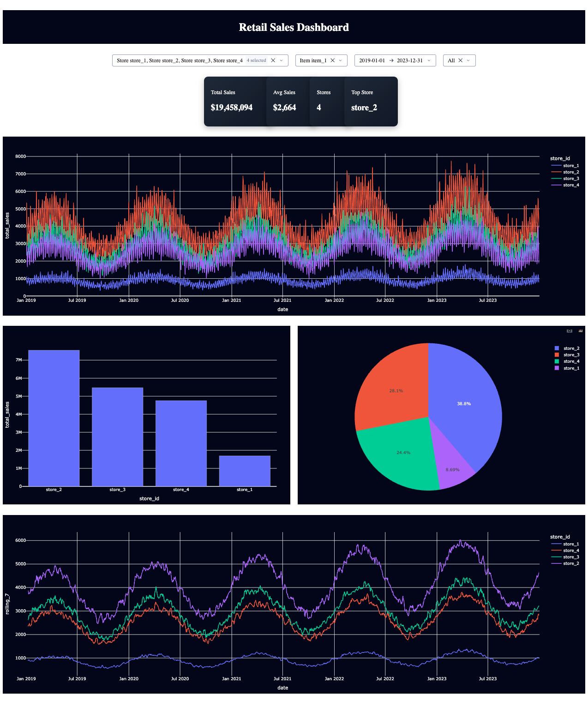588x707 pixels.
Task: Toggle store_4 in the pie chart legend
Action: [567, 361]
